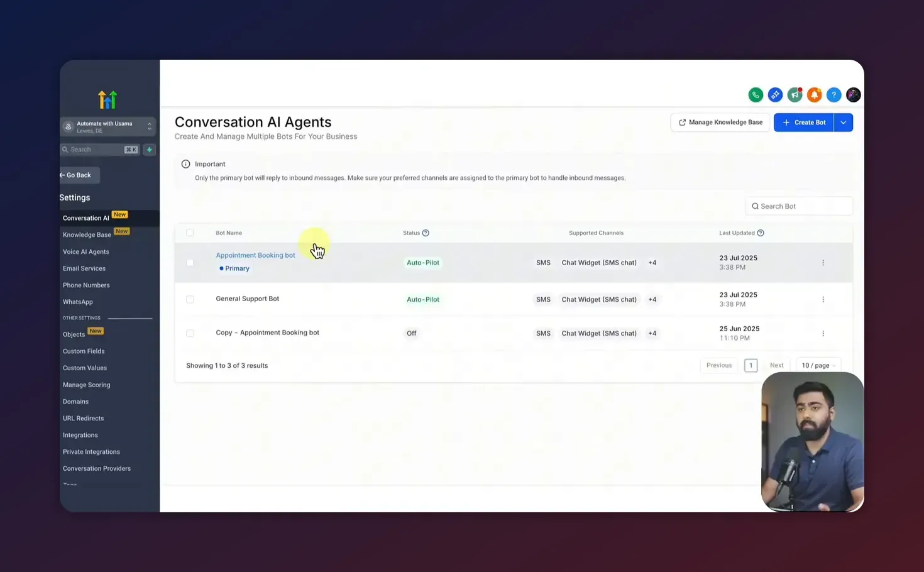
Task: Open the Knowledge Base sidebar item
Action: click(87, 234)
